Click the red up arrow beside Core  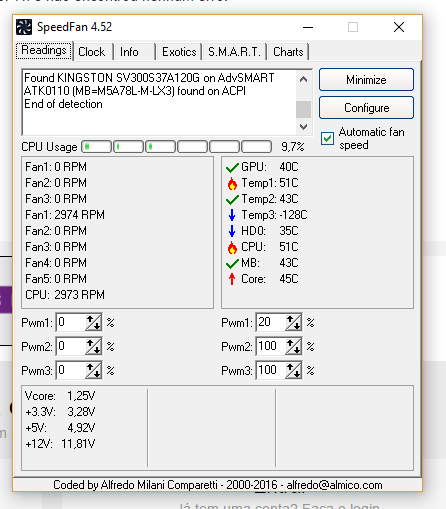pos(232,279)
